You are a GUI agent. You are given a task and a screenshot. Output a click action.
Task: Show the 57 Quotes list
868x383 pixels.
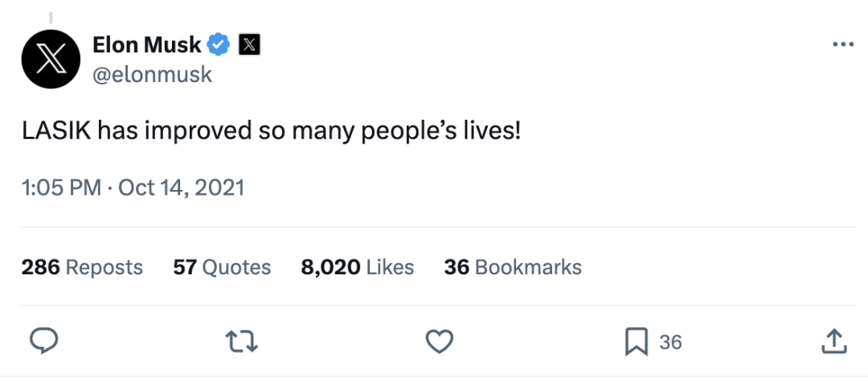coord(222,267)
